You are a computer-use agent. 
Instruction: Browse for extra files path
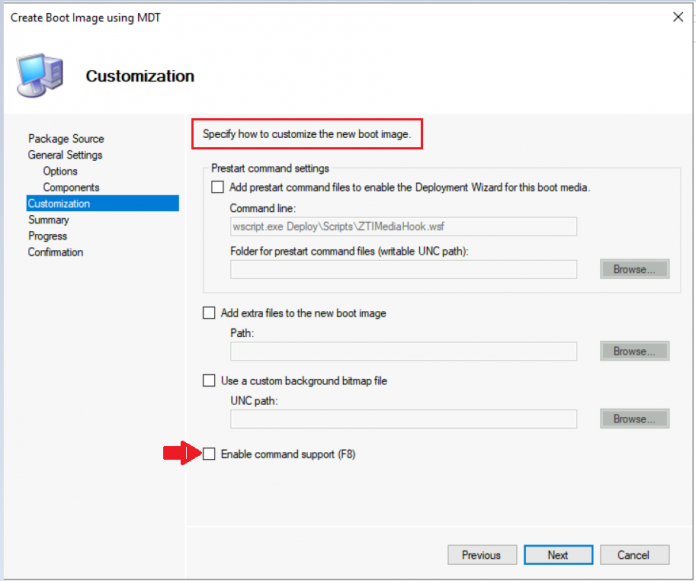(x=634, y=351)
